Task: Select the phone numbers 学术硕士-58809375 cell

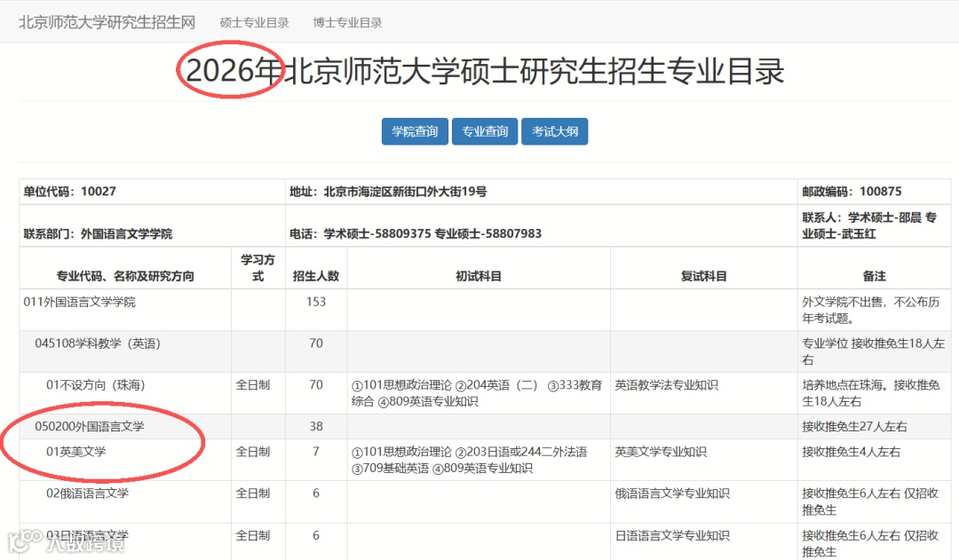Action: pyautogui.click(x=542, y=225)
